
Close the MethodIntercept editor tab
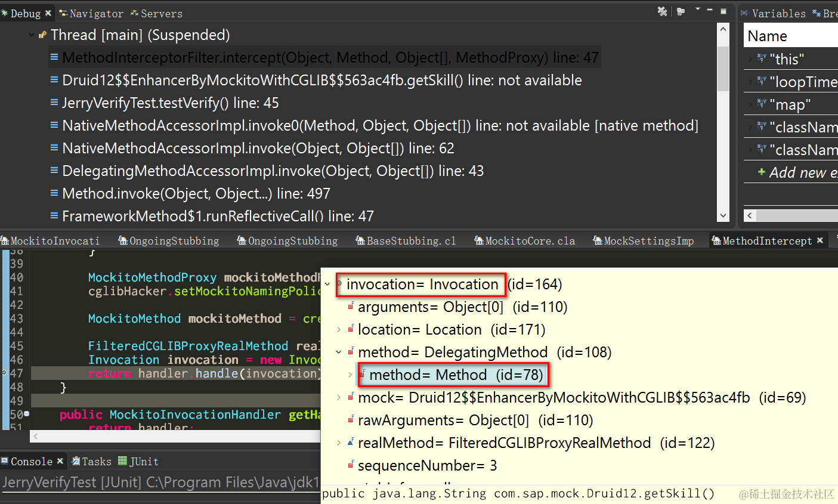tap(820, 240)
